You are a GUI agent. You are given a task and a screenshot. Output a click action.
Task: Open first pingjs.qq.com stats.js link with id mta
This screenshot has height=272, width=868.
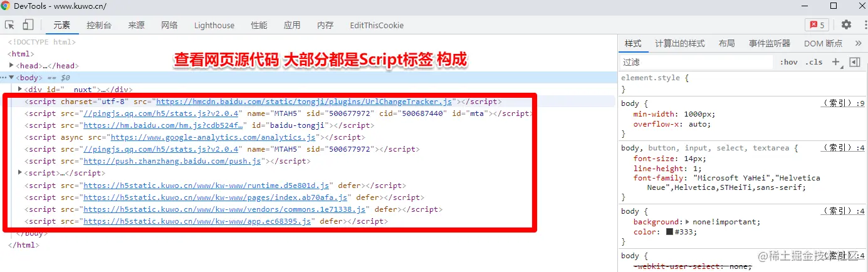pos(160,113)
